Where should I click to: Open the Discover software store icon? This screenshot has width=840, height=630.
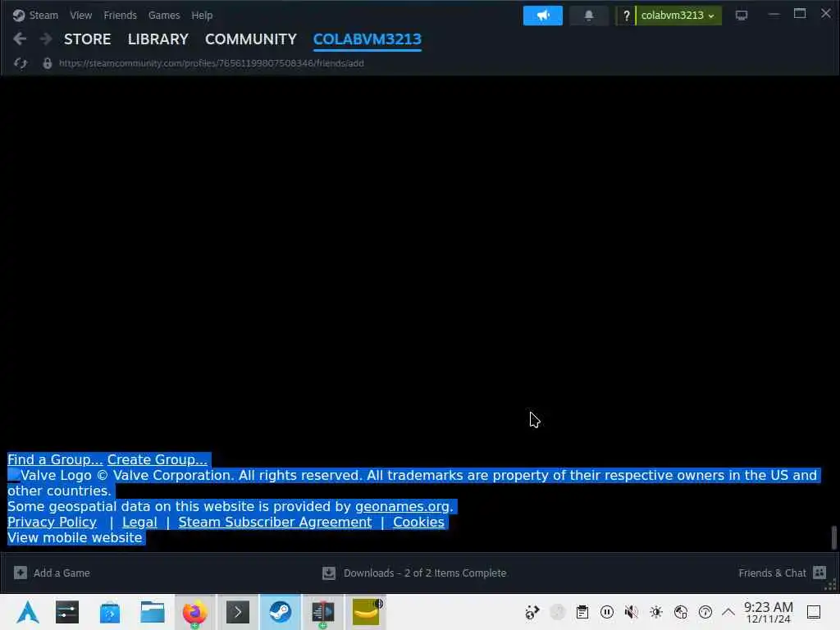tap(110, 612)
